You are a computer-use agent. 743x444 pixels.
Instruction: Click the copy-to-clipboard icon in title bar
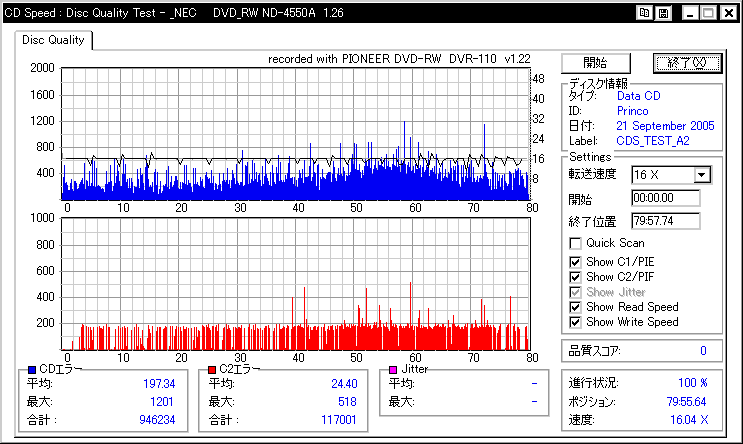pyautogui.click(x=644, y=13)
